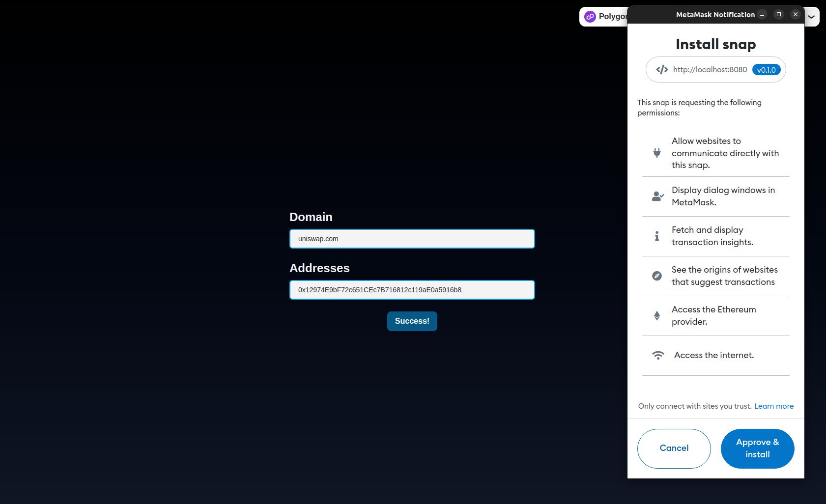
Task: Click the user check icon for dialog windows
Action: pos(657,196)
